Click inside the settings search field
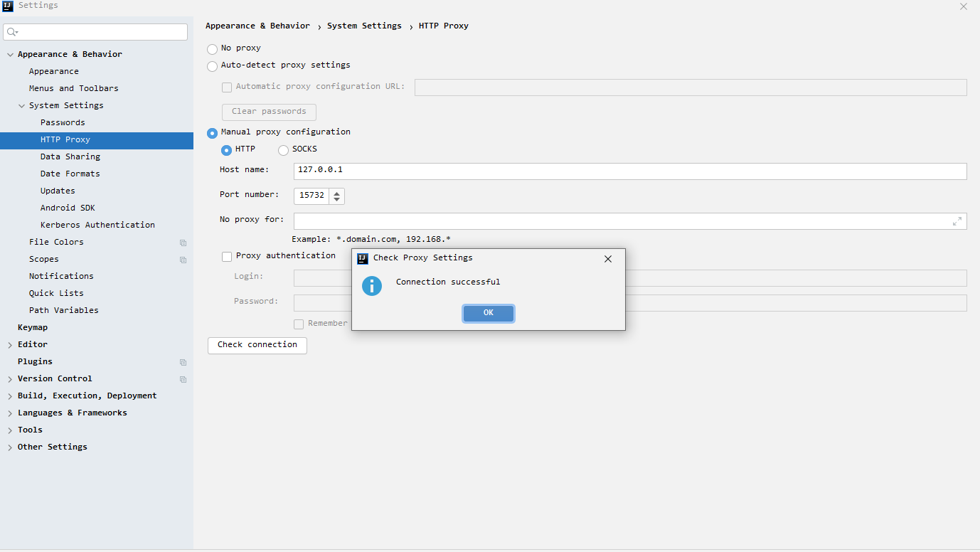 coord(95,32)
